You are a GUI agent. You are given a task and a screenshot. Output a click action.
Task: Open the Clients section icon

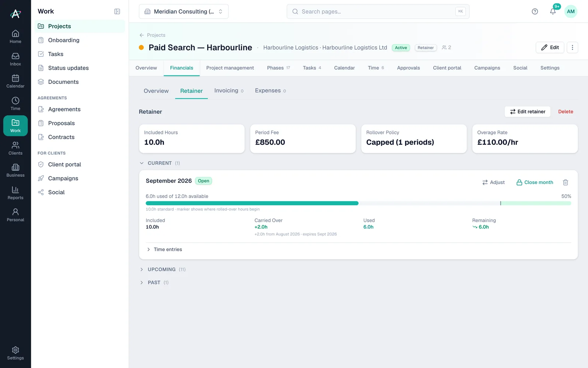(15, 148)
